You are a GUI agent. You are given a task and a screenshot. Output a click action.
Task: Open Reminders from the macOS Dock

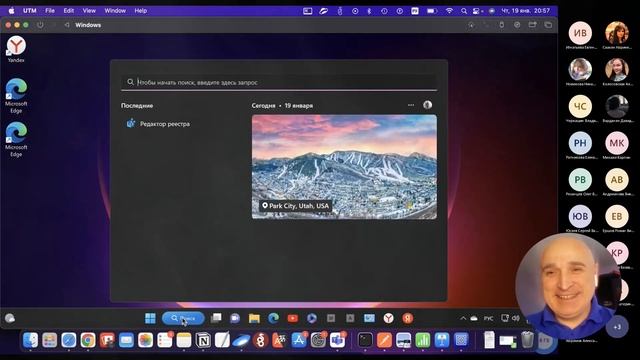[164, 340]
